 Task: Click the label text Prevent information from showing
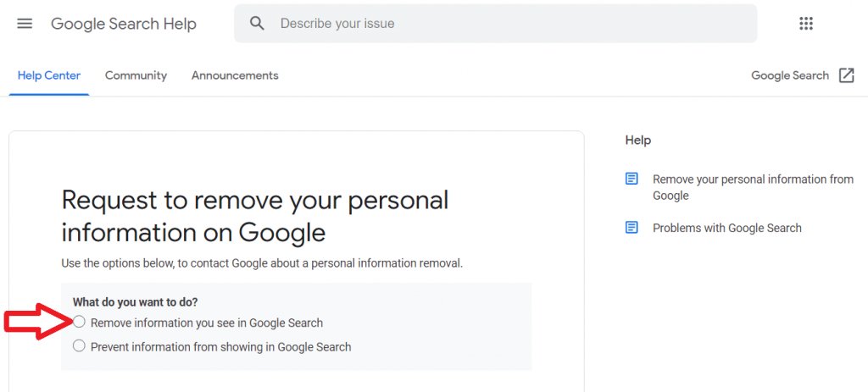(x=220, y=346)
